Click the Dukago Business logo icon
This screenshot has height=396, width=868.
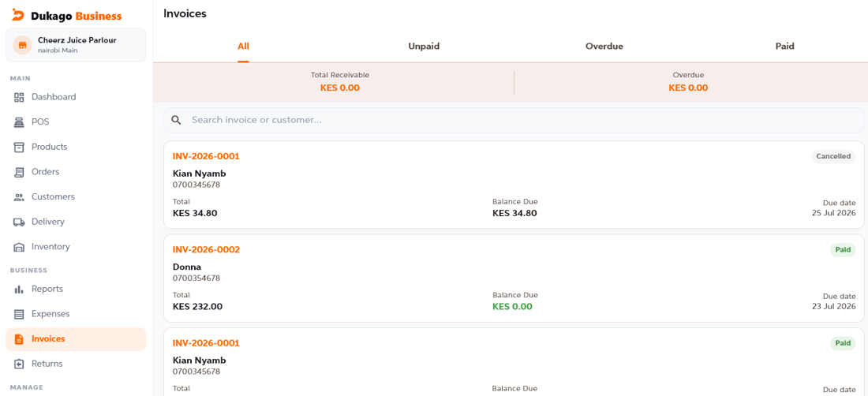coord(18,16)
